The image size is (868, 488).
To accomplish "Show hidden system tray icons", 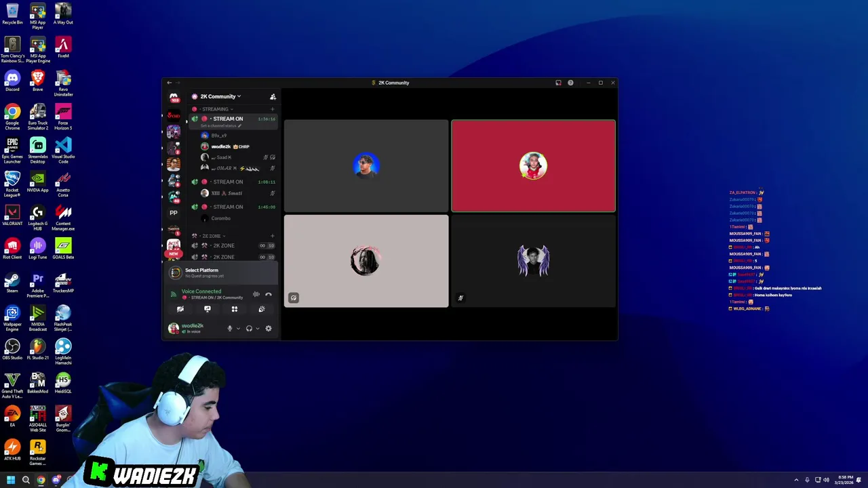I will coord(796,480).
